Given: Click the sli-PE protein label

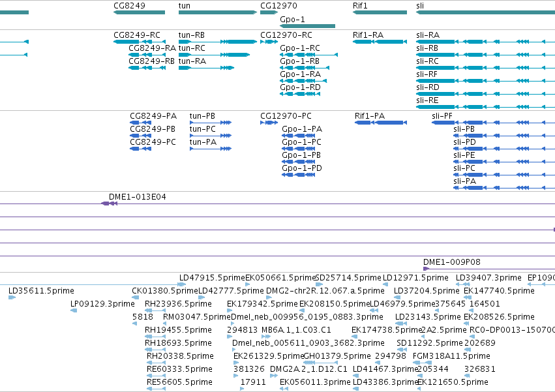Looking at the screenshot, I should pyautogui.click(x=464, y=155).
